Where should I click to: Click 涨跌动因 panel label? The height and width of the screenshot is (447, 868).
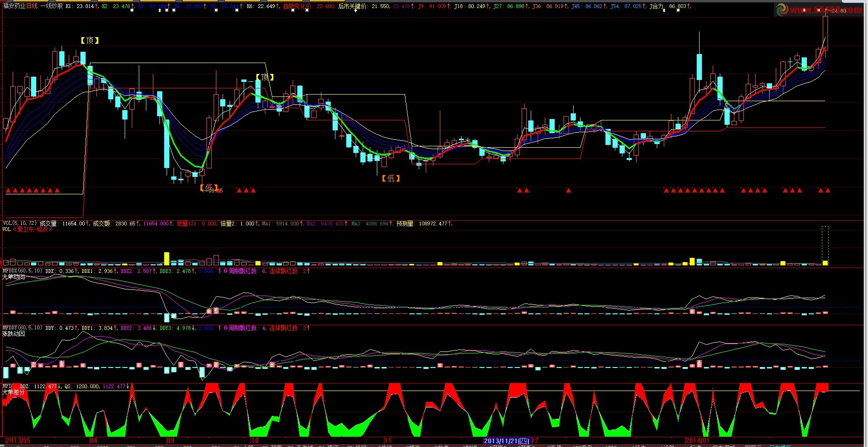pyautogui.click(x=14, y=334)
